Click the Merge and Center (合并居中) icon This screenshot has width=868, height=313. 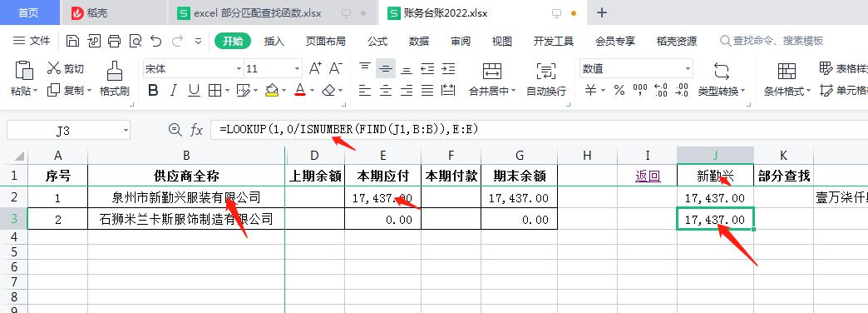pos(491,71)
